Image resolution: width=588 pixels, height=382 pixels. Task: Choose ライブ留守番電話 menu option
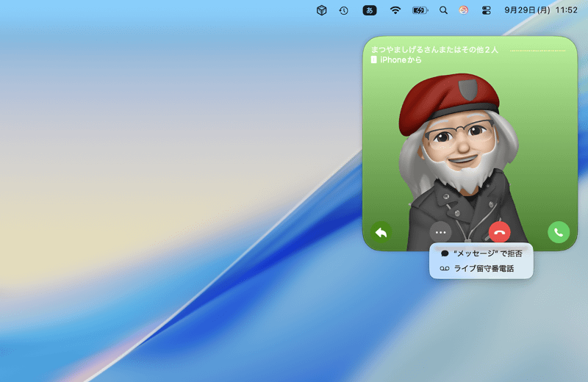(x=481, y=268)
